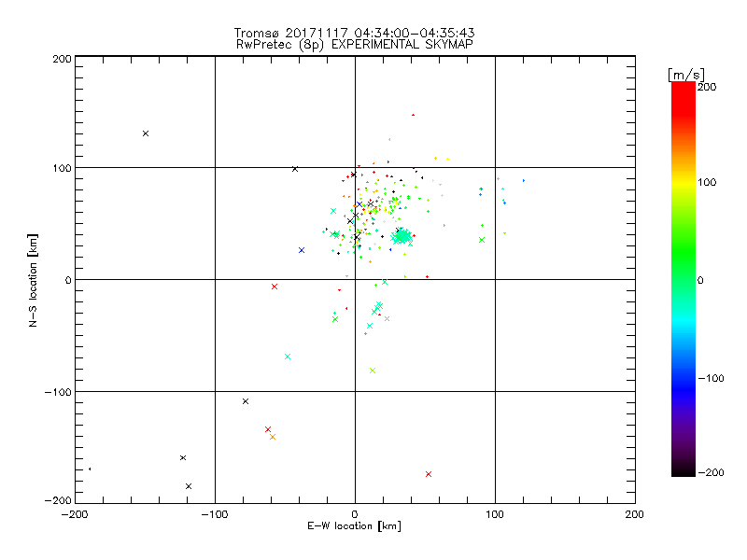Click the '200' tick label on the E-W axis
Image resolution: width=747 pixels, height=560 pixels.
pos(635,514)
